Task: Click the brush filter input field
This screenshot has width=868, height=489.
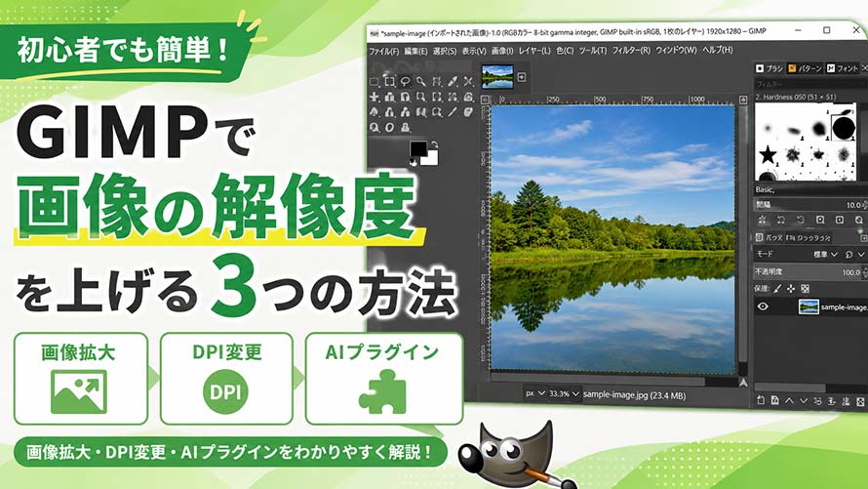Action: click(809, 84)
